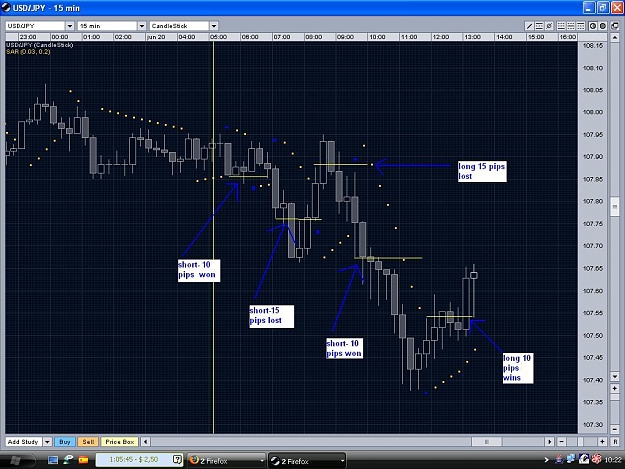Click the Windows Start button

click(x=16, y=460)
